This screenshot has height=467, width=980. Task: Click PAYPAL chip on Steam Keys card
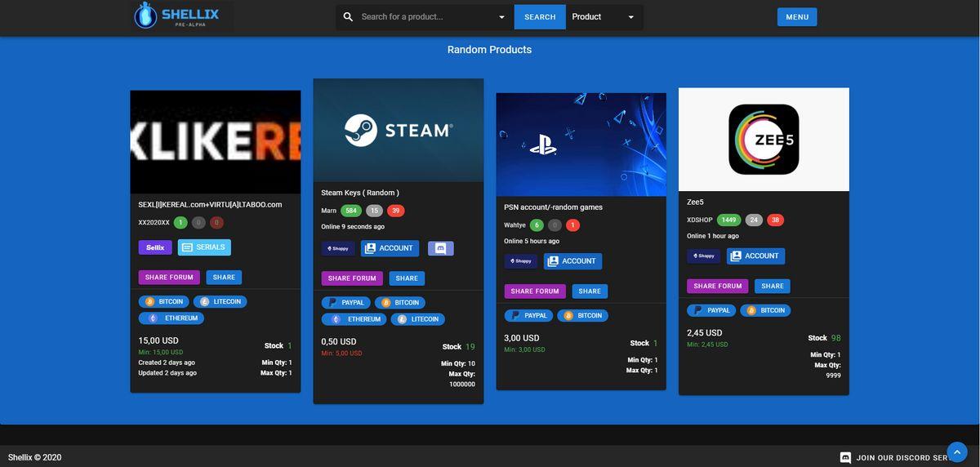pos(346,303)
